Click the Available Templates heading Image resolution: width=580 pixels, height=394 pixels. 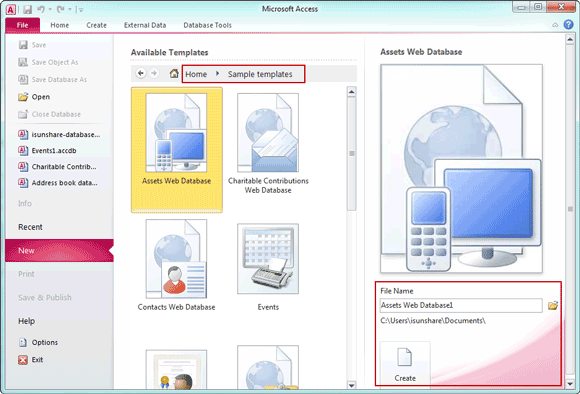tap(169, 53)
